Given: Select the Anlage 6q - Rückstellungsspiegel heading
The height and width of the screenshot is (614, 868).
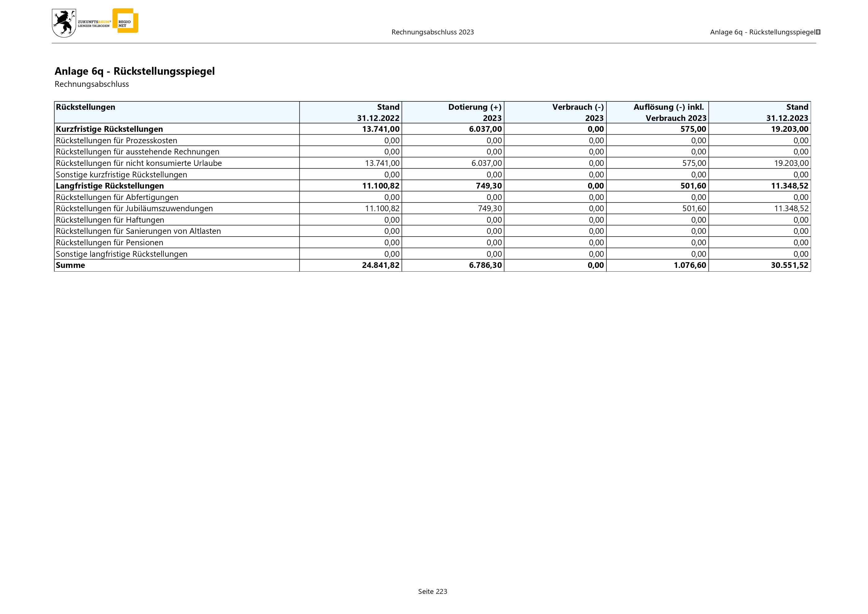Looking at the screenshot, I should click(135, 71).
